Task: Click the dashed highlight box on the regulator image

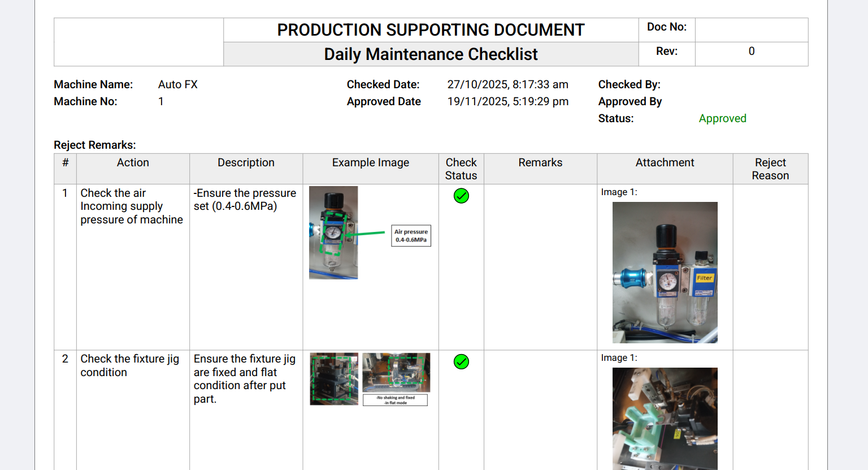Action: click(333, 232)
